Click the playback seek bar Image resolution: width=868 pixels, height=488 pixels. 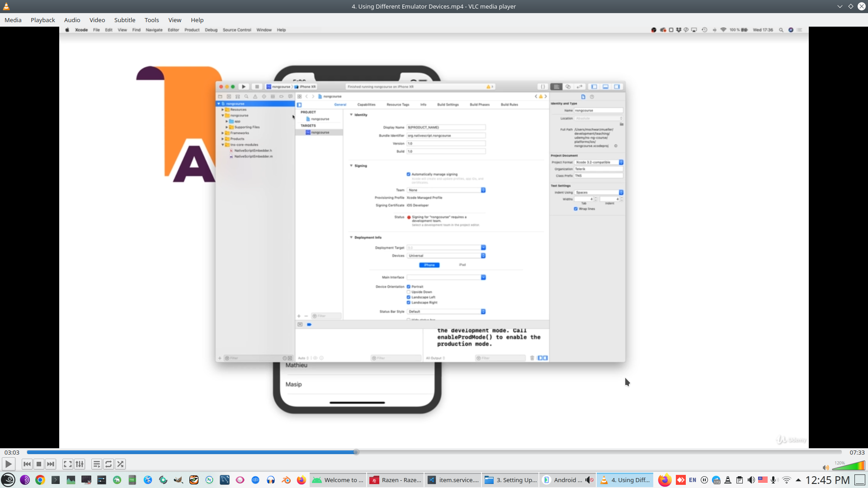434,452
